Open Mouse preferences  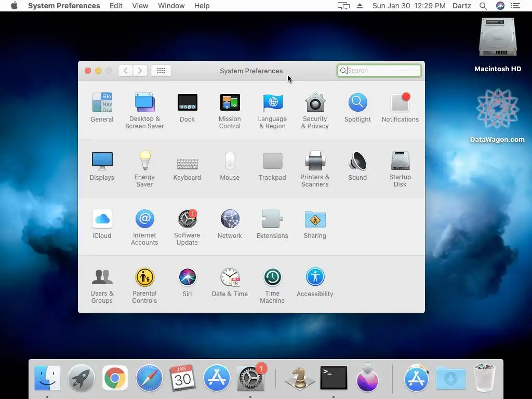[230, 166]
